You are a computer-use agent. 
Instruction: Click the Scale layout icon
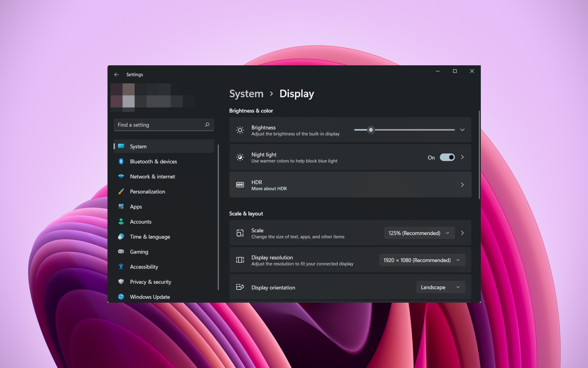click(x=239, y=233)
